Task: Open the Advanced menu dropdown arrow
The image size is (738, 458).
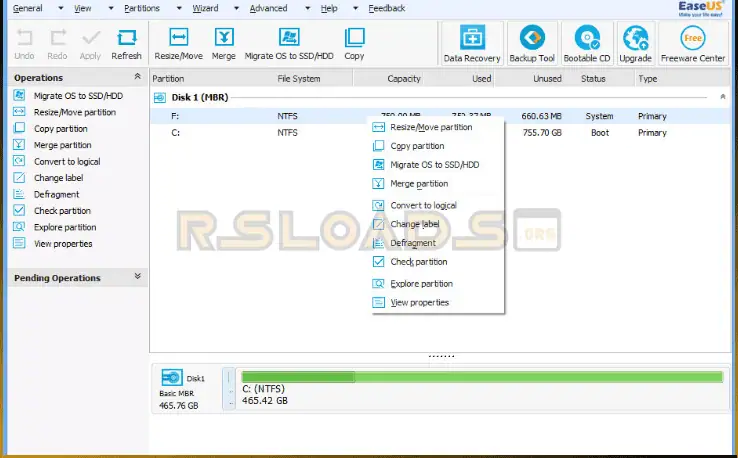Action: 307,8
